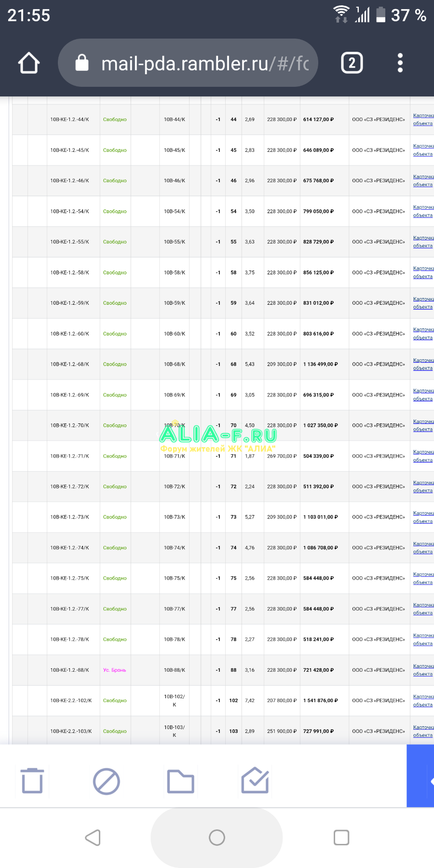Viewport: 434px width, 868px height.
Task: Tap the price 856 125,00 ₽
Action: point(319,272)
